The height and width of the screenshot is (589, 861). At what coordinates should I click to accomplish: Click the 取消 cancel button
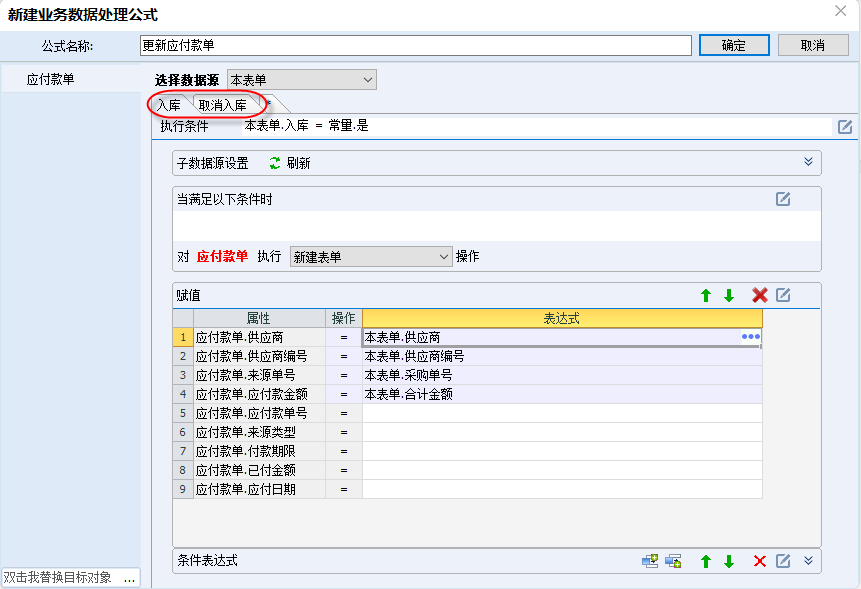coord(813,46)
